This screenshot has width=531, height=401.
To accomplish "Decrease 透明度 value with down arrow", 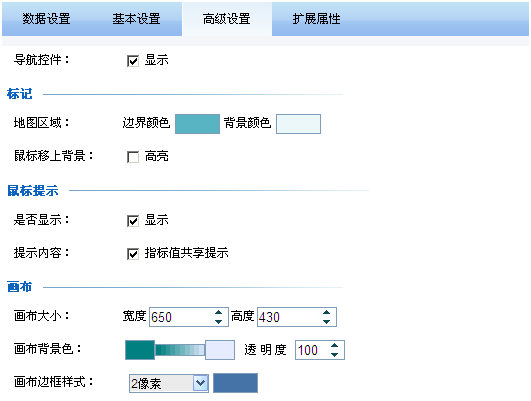I will click(x=334, y=355).
